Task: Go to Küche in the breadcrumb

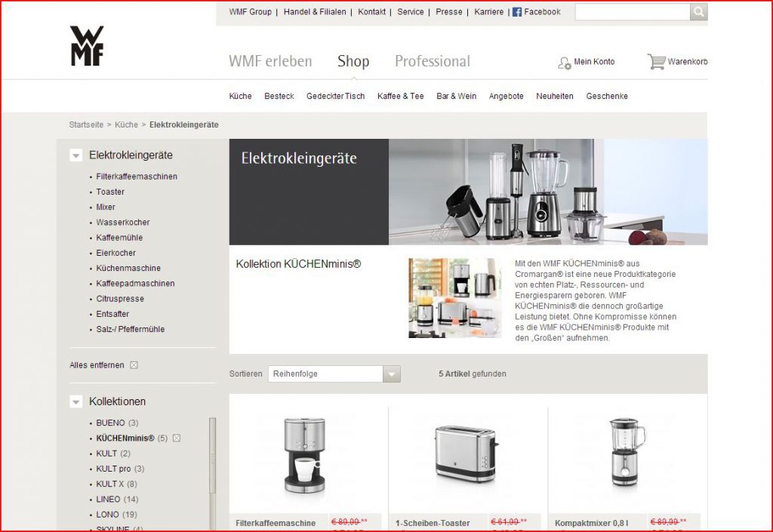Action: pyautogui.click(x=126, y=125)
